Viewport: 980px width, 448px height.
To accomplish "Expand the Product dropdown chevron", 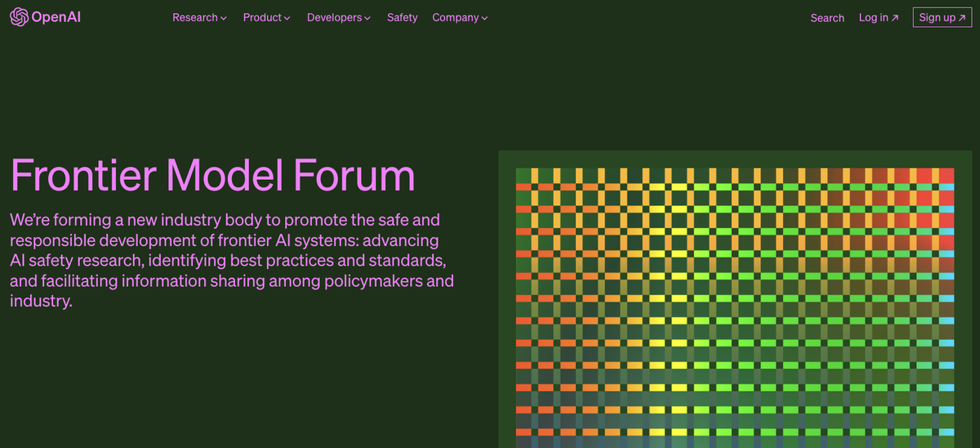I will (x=287, y=18).
